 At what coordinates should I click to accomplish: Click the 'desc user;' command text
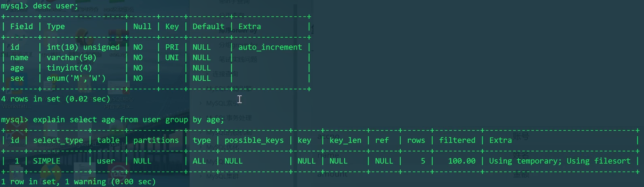(56, 6)
